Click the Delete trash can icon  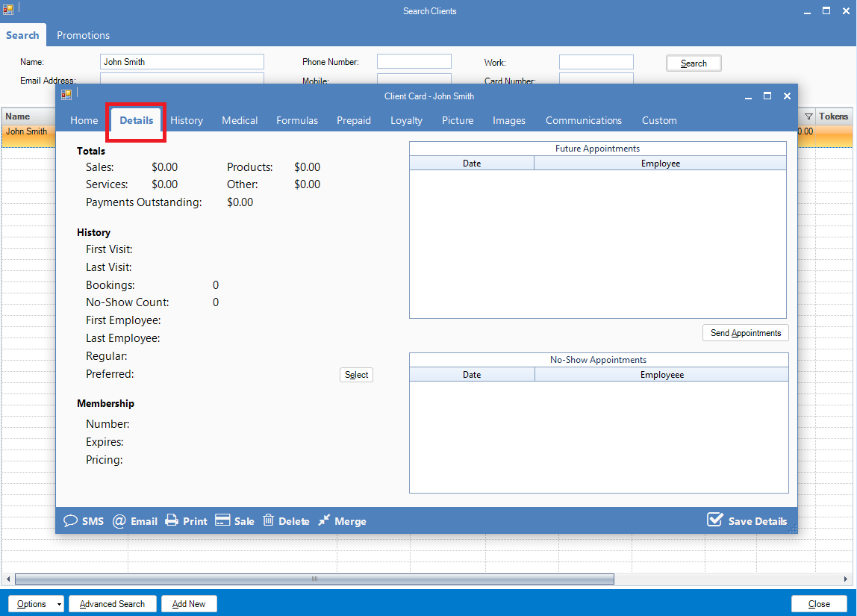click(x=269, y=520)
